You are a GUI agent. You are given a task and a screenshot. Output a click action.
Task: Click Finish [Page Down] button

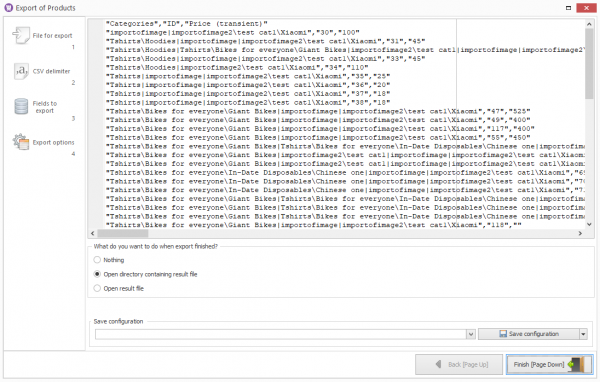click(x=549, y=364)
